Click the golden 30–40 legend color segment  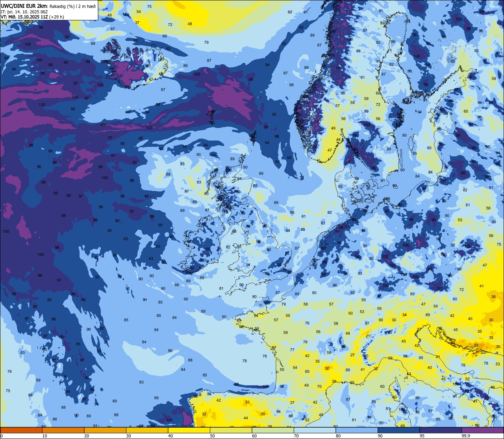tap(147, 430)
